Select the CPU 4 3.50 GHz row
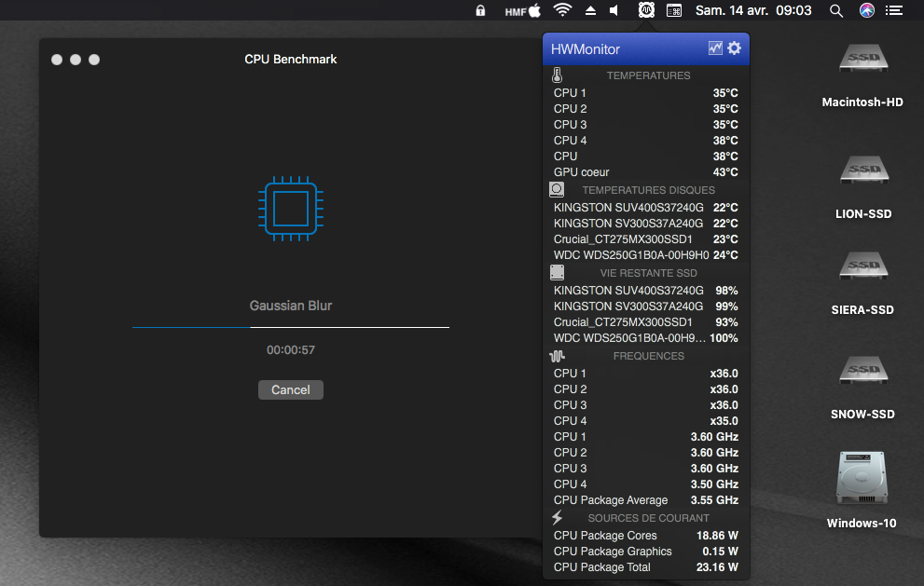 tap(646, 484)
